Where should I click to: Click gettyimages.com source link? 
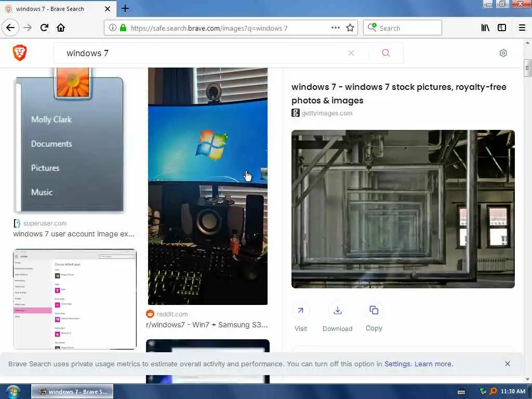(x=327, y=113)
